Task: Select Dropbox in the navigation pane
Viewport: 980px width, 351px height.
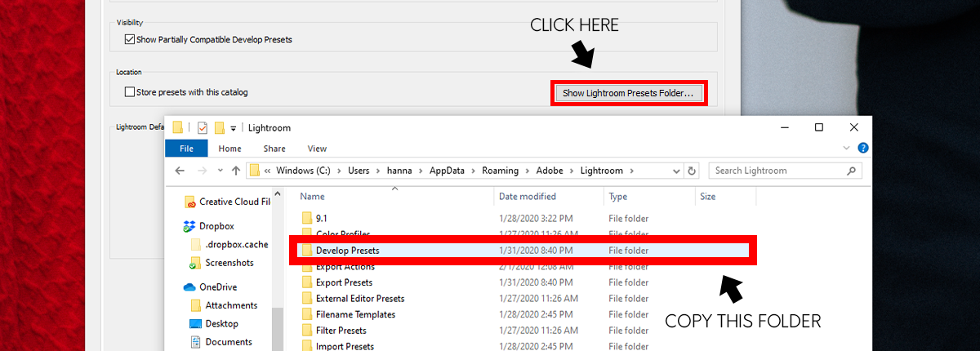Action: (x=217, y=226)
